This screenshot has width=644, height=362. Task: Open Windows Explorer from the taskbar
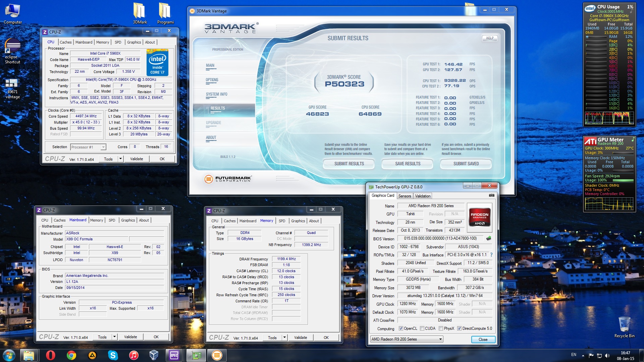[29, 355]
